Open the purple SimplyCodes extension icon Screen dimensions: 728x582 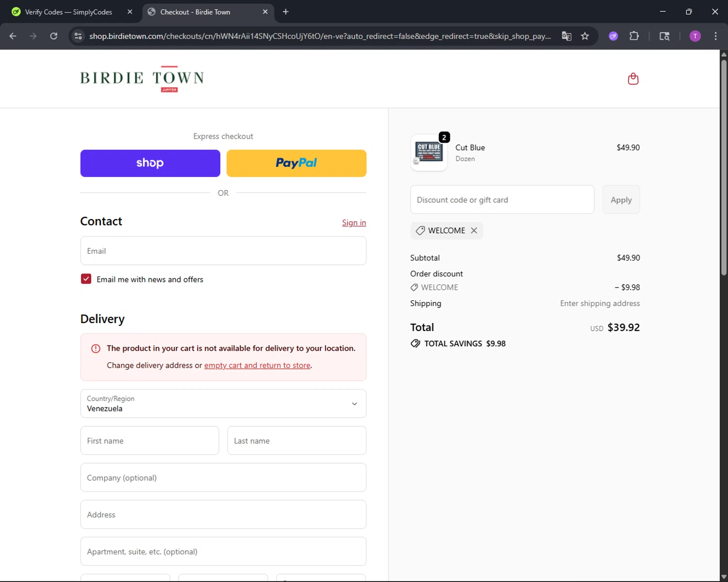click(x=613, y=36)
